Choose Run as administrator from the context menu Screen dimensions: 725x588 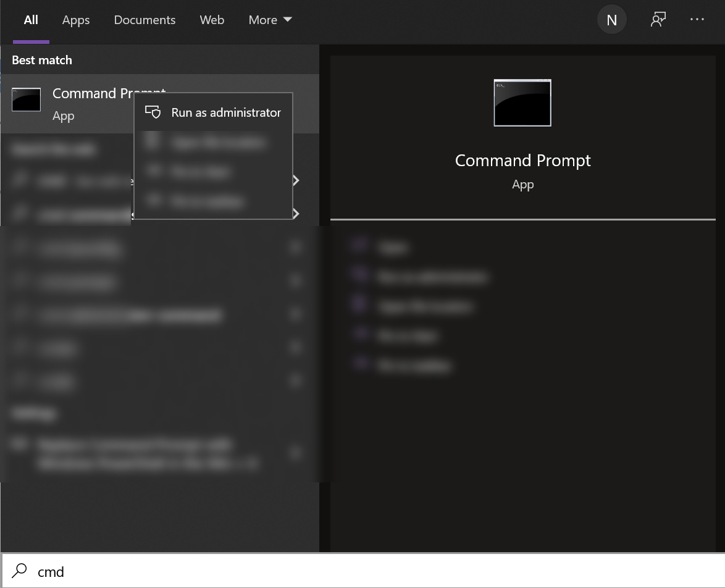point(226,112)
